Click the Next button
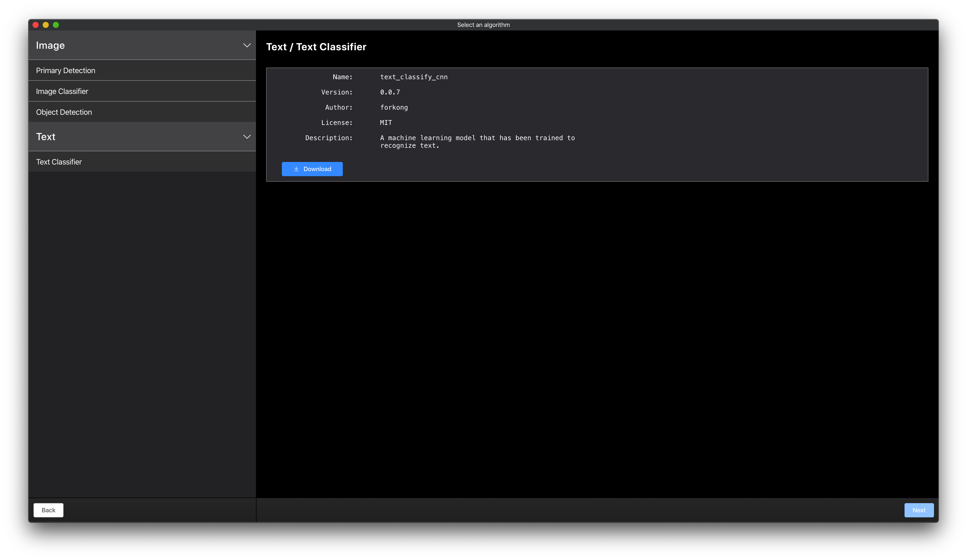Image resolution: width=967 pixels, height=560 pixels. point(919,510)
